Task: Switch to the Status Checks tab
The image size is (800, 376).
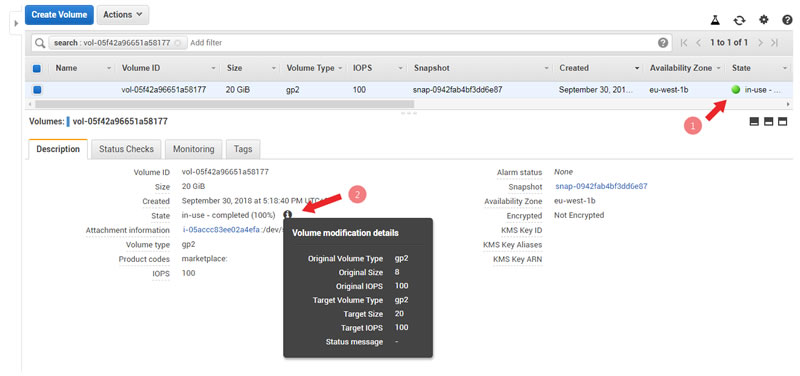Action: point(126,149)
